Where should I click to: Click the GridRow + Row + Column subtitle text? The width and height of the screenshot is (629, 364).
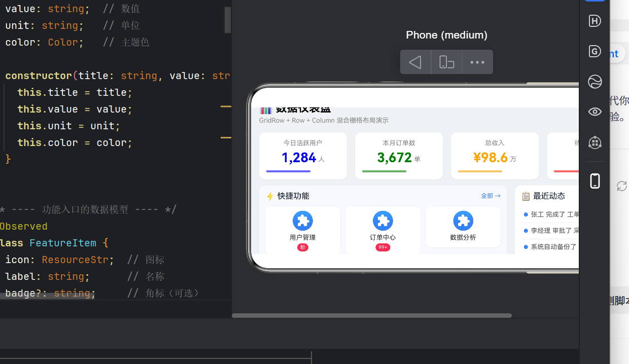click(x=324, y=121)
